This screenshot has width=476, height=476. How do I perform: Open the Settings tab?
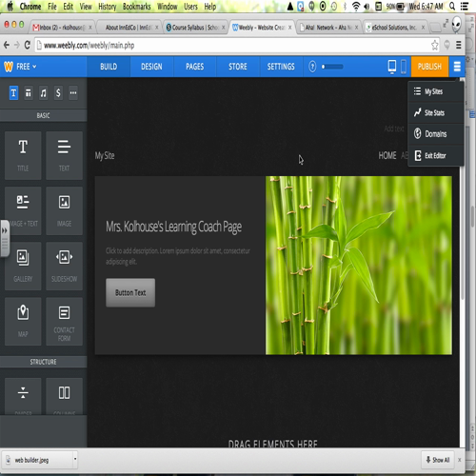[x=281, y=67]
